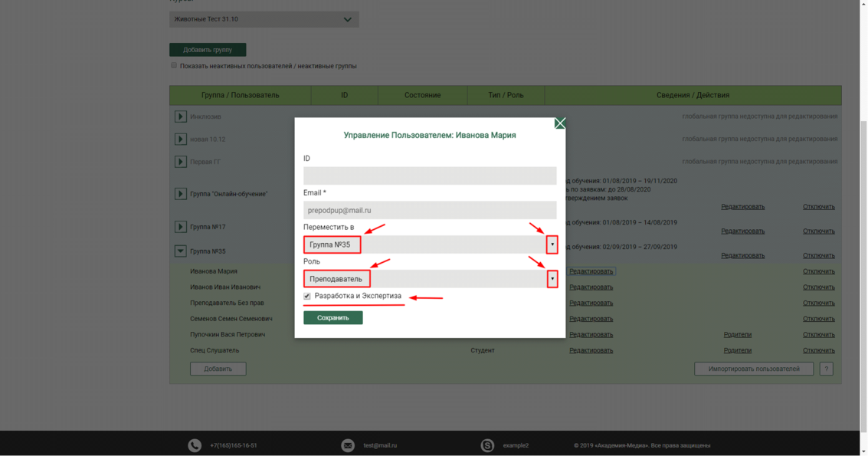Expand the новая 10.12 group row
This screenshot has width=868, height=456.
click(181, 139)
